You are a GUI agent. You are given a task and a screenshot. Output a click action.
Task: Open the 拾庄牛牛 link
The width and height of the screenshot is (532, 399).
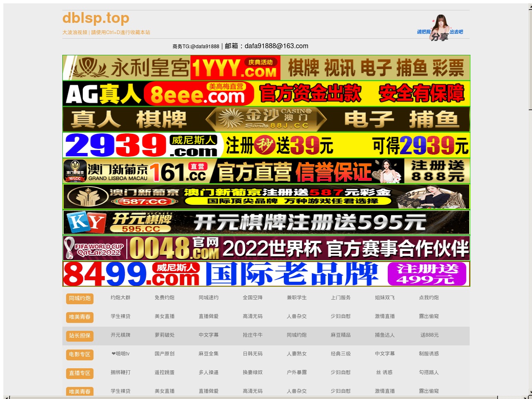click(253, 335)
